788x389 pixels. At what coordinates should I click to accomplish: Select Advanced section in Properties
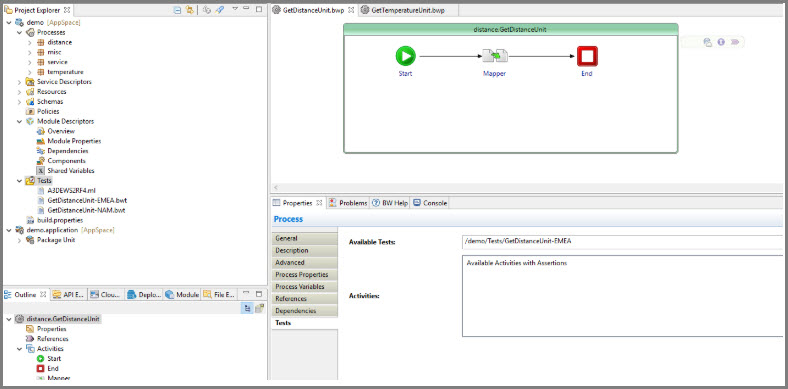(304, 262)
